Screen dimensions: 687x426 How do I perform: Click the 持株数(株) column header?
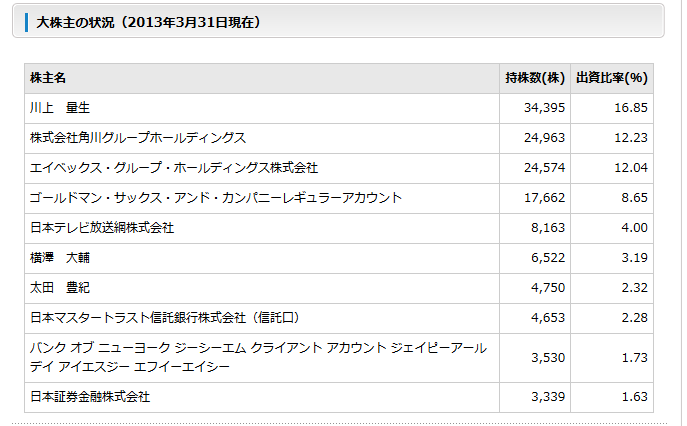(535, 78)
